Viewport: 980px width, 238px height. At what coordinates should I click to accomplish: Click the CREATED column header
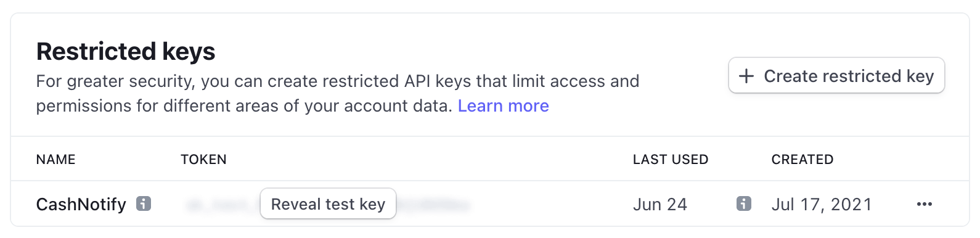pyautogui.click(x=802, y=160)
